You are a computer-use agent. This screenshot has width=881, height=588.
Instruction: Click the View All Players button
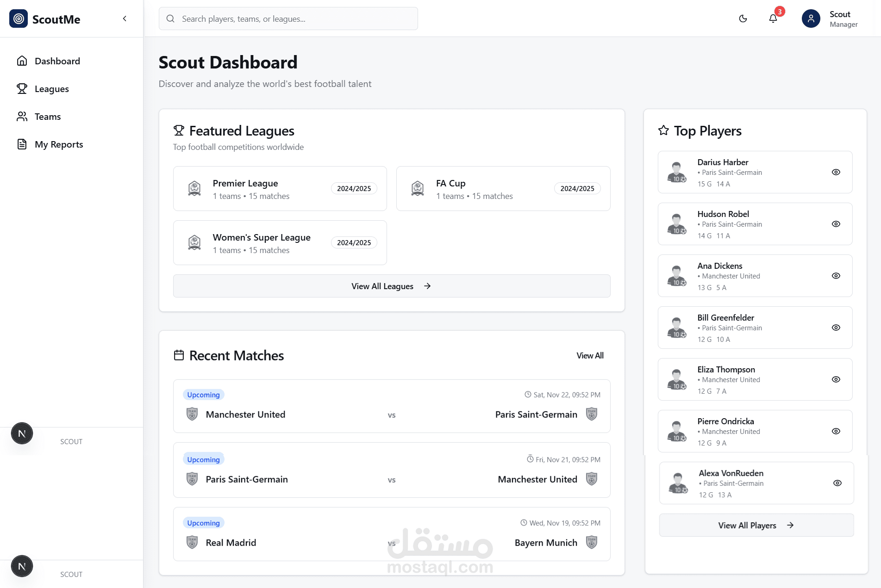click(x=756, y=525)
